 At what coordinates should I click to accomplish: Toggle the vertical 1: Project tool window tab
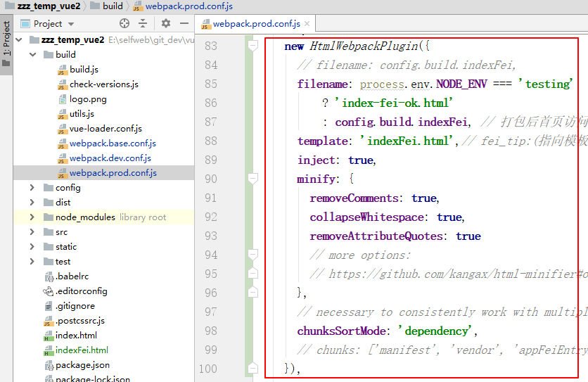6,44
